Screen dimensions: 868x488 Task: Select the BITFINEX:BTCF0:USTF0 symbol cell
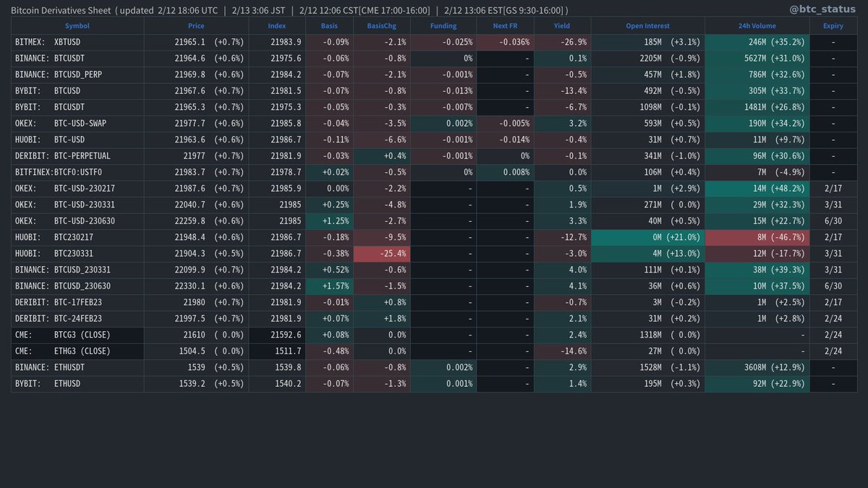point(77,172)
